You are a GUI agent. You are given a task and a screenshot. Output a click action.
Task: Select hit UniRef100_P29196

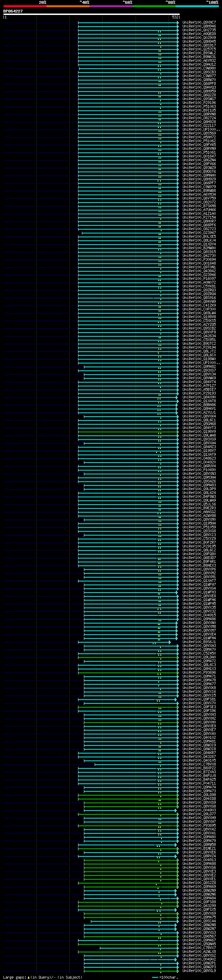coord(199,103)
